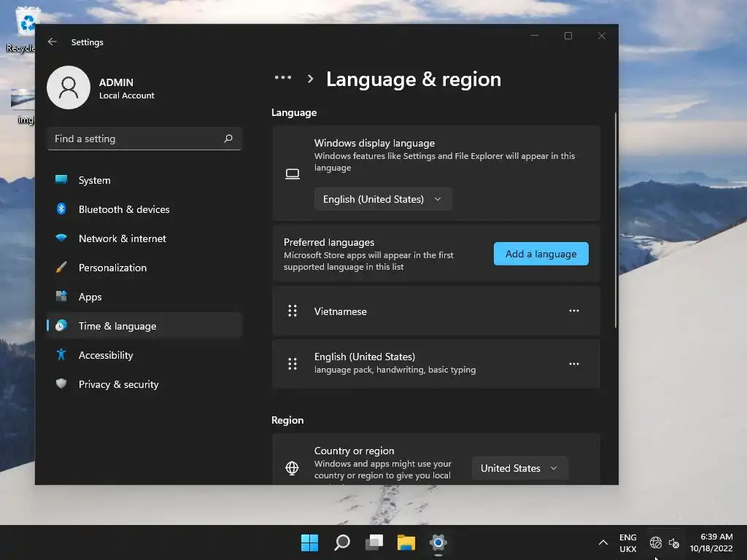The height and width of the screenshot is (560, 747).
Task: Open the clock showing 6:39 AM
Action: point(711,542)
